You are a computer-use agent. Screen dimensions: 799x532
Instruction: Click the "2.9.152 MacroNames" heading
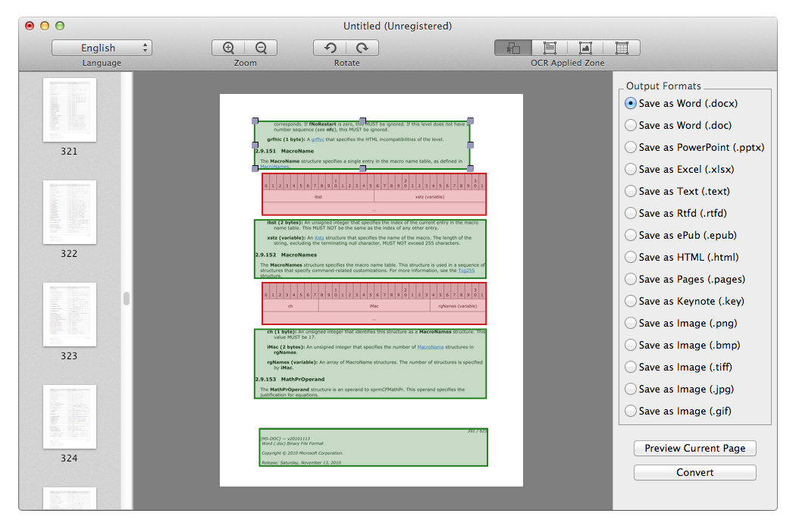[286, 255]
